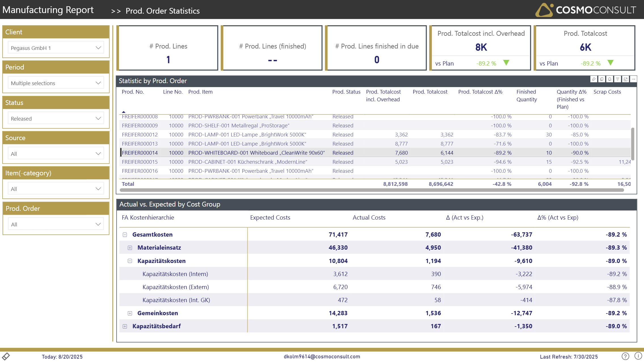Screen dimensions: 644x362
Task: Click the Prod. Totalcost incl. Overhead card
Action: pyautogui.click(x=481, y=48)
